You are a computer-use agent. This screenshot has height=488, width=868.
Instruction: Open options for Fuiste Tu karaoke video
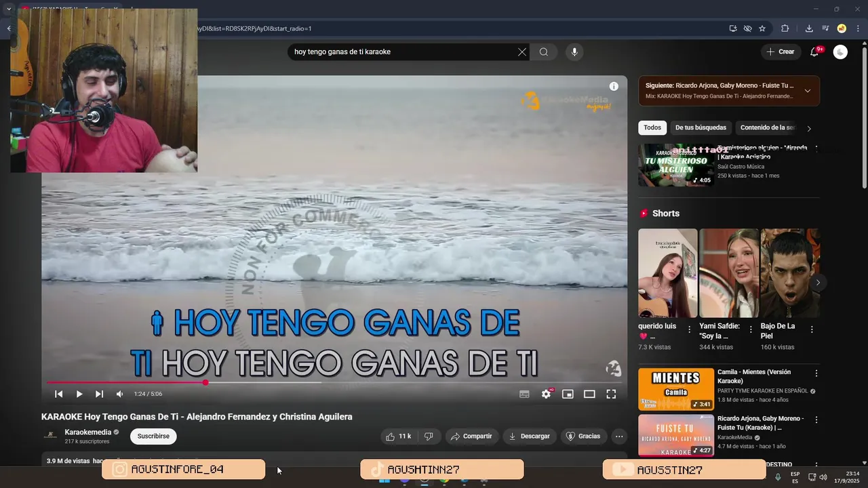pos(816,420)
